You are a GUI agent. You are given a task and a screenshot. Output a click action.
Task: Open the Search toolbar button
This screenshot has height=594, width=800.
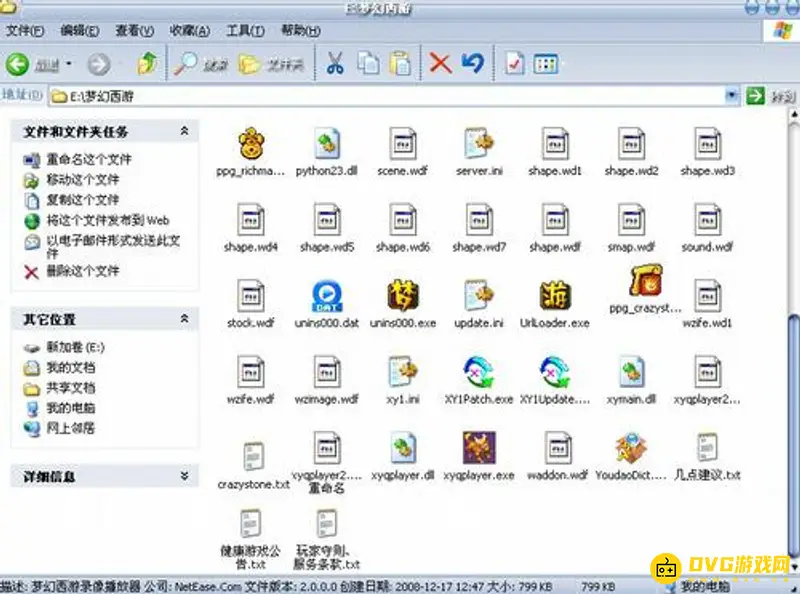coord(201,64)
